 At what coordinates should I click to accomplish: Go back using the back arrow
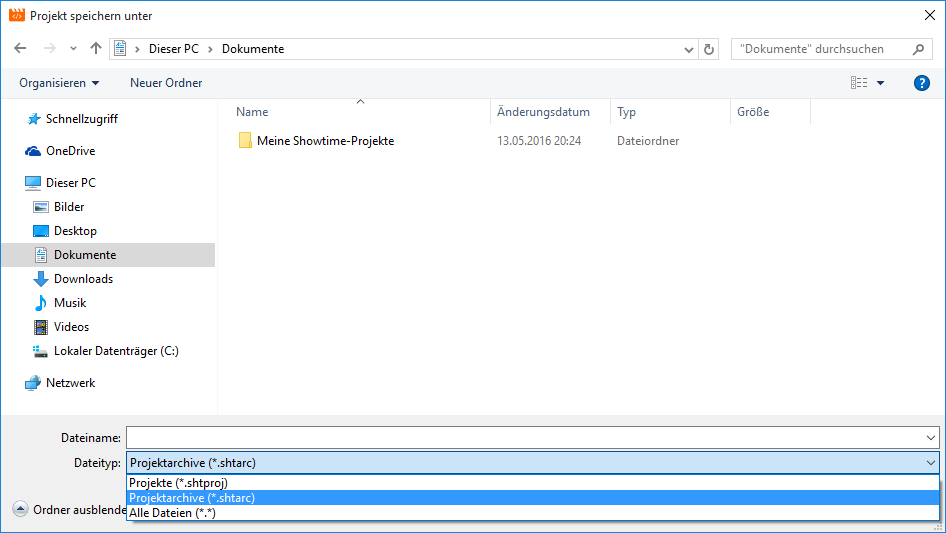point(21,48)
